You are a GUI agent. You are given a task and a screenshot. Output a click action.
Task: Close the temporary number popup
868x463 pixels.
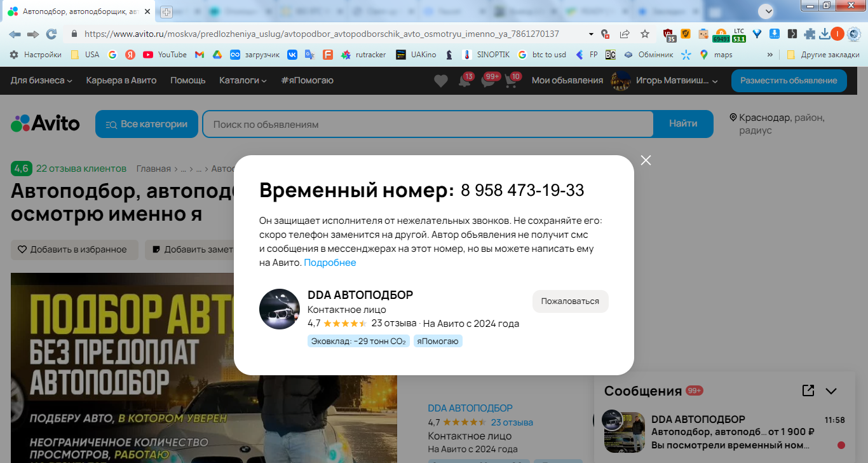pos(646,160)
